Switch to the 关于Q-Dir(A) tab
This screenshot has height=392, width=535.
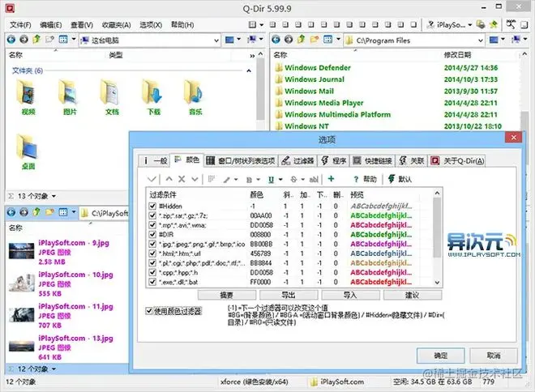pyautogui.click(x=457, y=160)
